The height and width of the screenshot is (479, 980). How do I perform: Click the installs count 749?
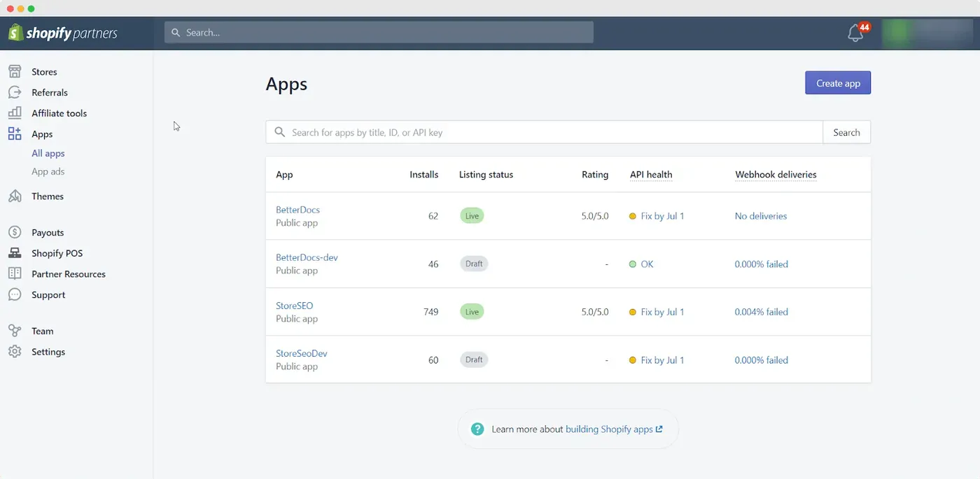coord(430,312)
